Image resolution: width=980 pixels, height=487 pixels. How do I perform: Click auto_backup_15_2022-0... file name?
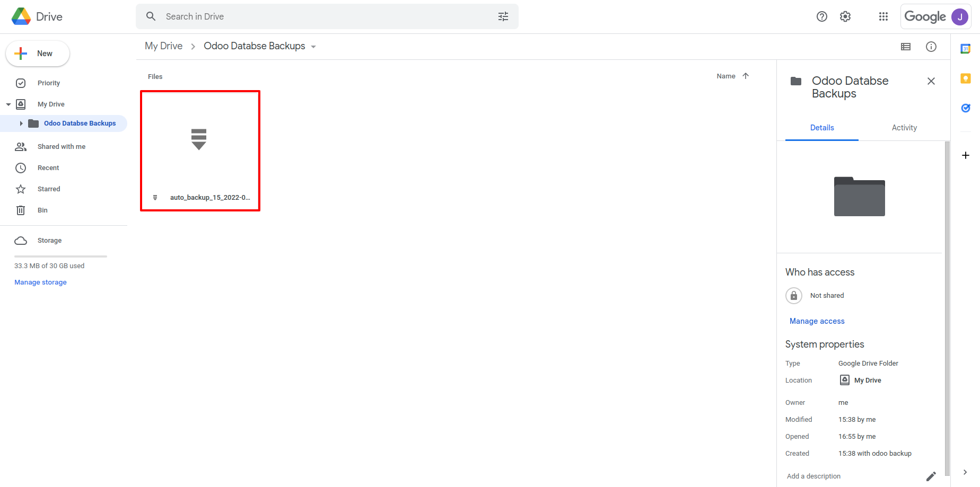point(210,198)
